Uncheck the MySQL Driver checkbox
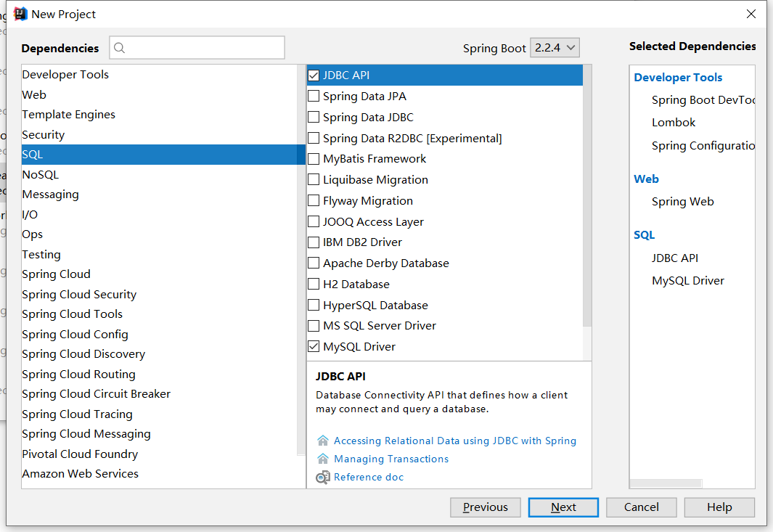773x532 pixels. 314,347
